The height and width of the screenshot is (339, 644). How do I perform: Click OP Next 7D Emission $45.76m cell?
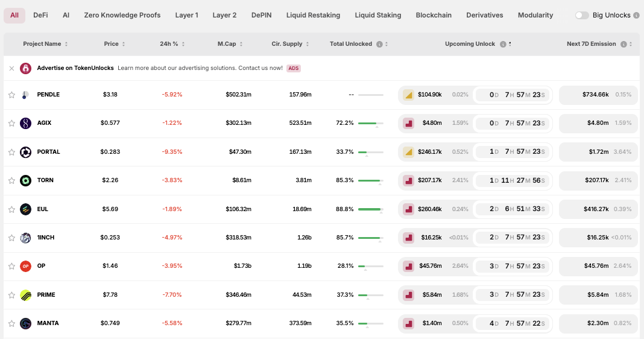pyautogui.click(x=599, y=266)
